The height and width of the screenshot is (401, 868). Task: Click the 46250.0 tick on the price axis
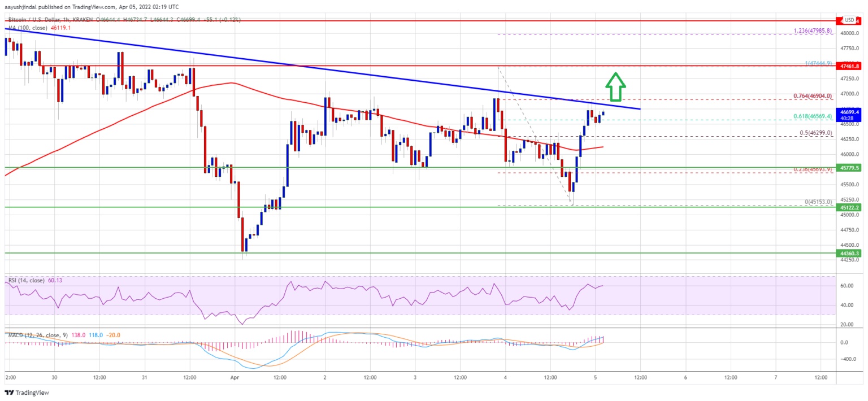tap(849, 140)
